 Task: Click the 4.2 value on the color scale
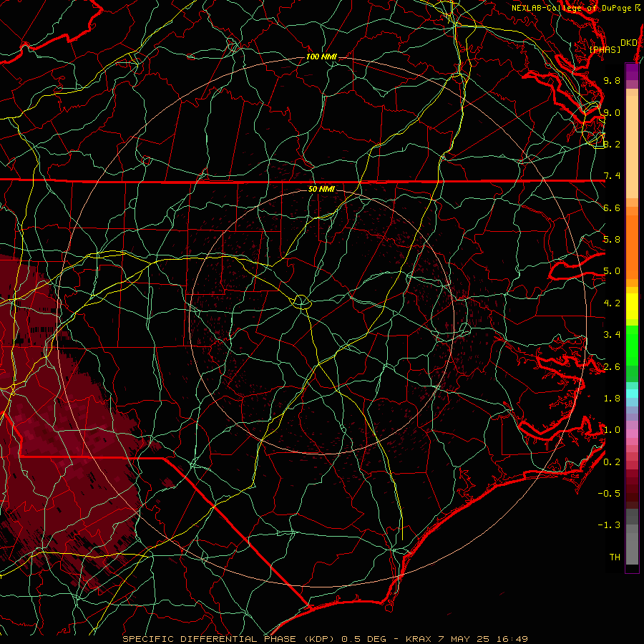pos(612,303)
